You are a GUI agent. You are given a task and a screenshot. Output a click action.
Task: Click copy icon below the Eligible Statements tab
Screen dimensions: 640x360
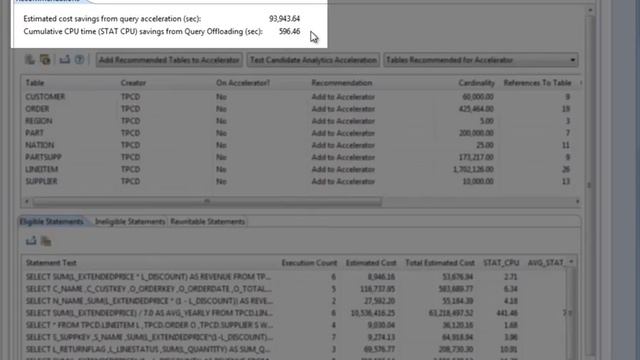46,241
